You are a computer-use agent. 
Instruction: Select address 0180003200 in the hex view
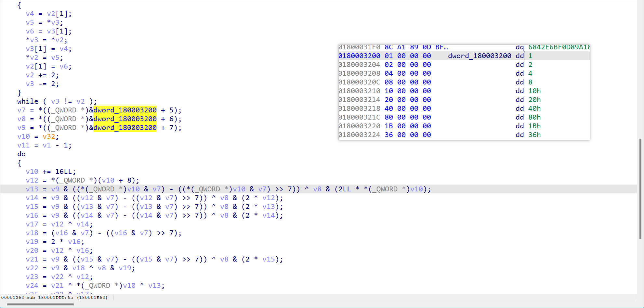360,56
